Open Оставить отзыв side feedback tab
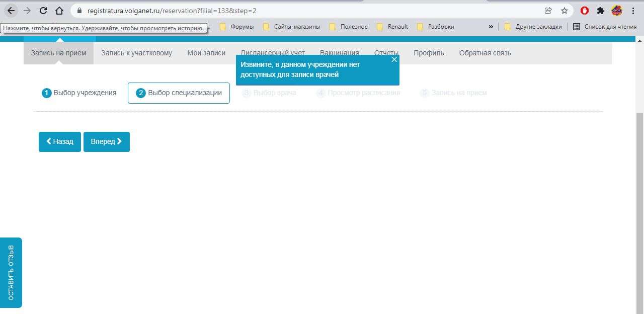Screen dimensions: 644x314 coord(11,272)
